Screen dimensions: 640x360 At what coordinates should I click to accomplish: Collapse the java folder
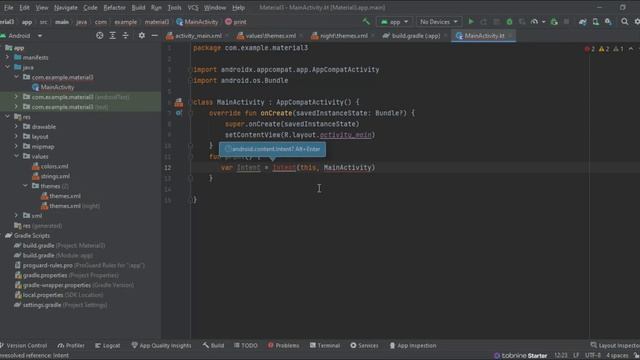coord(7,67)
